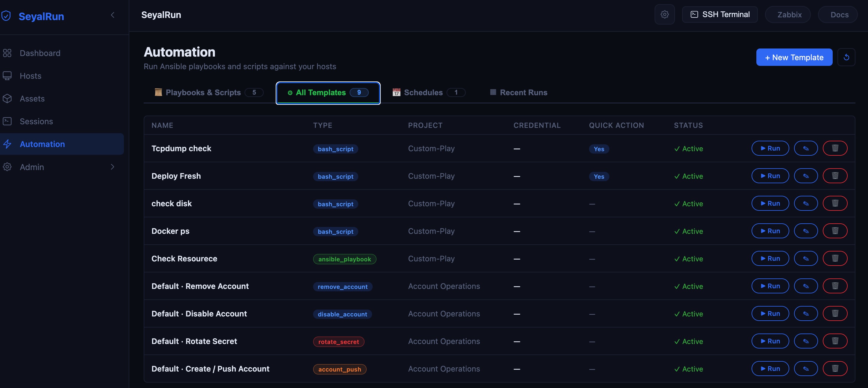Switch to Playbooks & Scripts tab

tap(209, 93)
